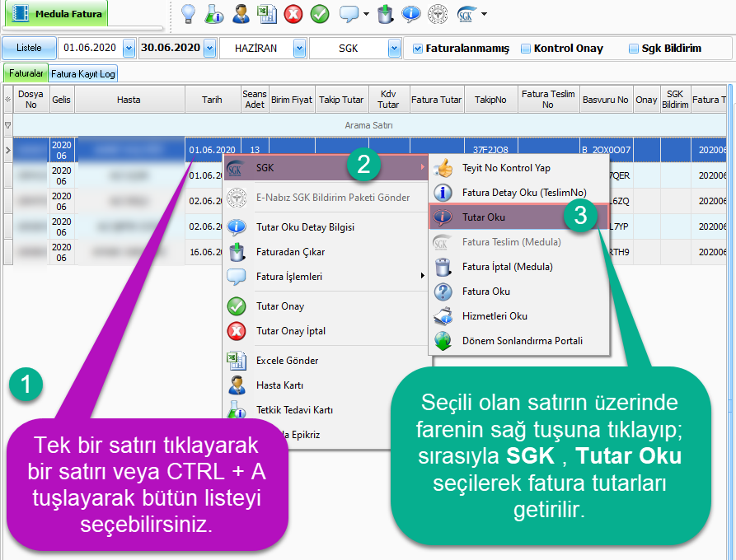Open the SGK institution dropdown
The height and width of the screenshot is (560, 736).
[x=394, y=49]
